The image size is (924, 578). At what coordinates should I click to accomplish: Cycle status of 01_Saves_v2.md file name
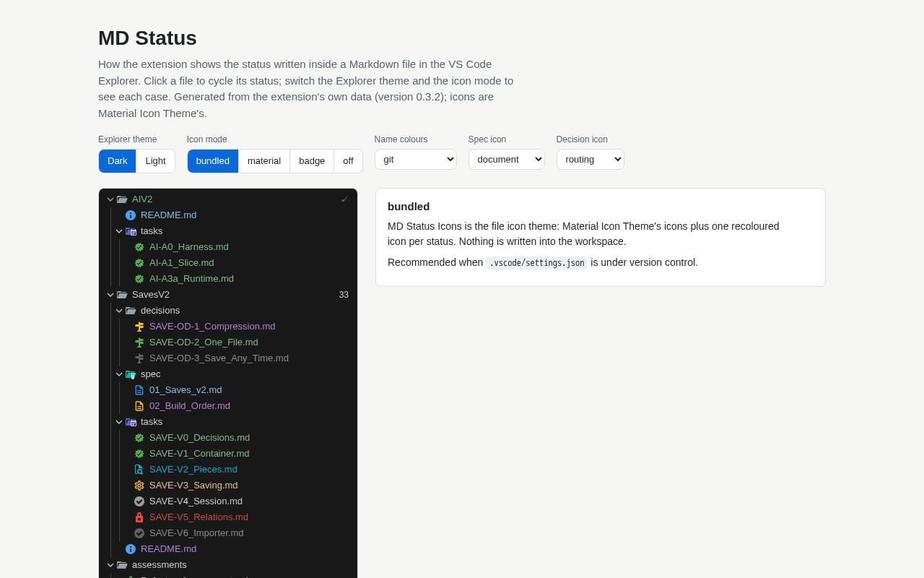(186, 390)
